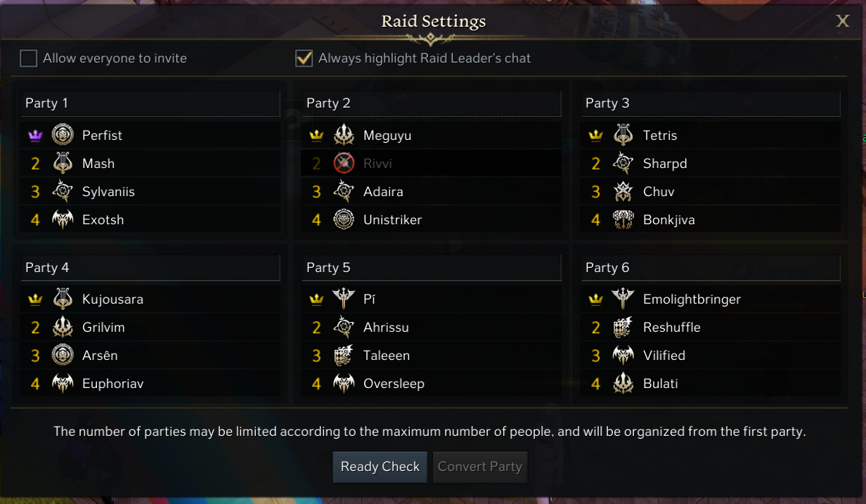Click player name Oversleep in Party 5
Viewport: 866px width, 504px height.
pyautogui.click(x=394, y=383)
